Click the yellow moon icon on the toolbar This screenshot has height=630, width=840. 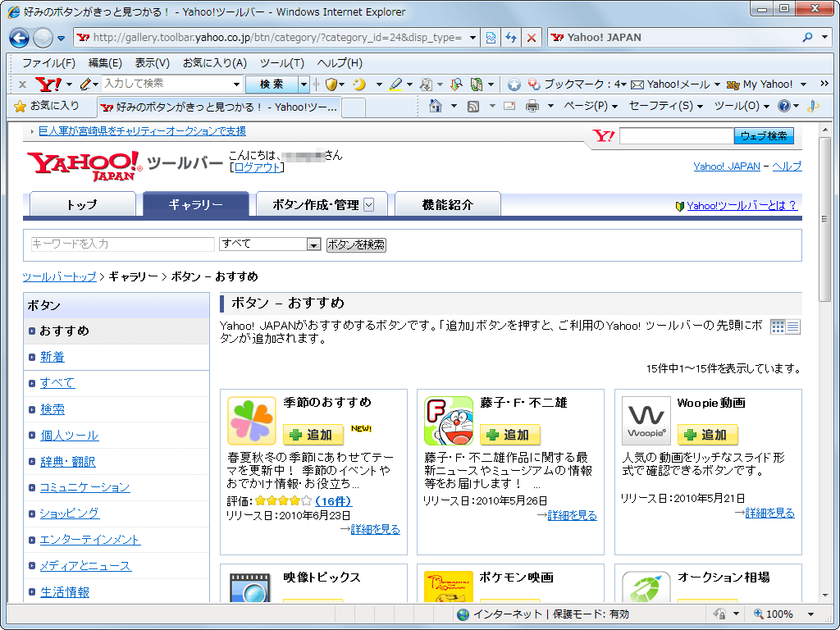(359, 84)
